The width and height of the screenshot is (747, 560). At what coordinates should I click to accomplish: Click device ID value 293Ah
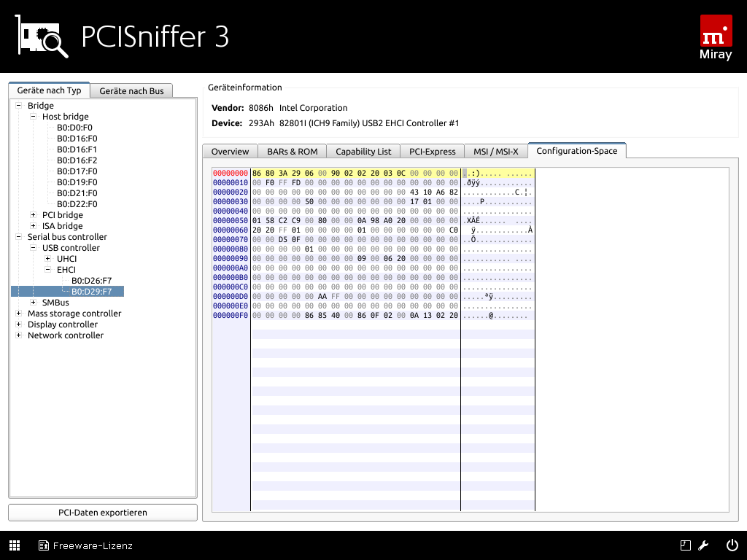click(261, 123)
